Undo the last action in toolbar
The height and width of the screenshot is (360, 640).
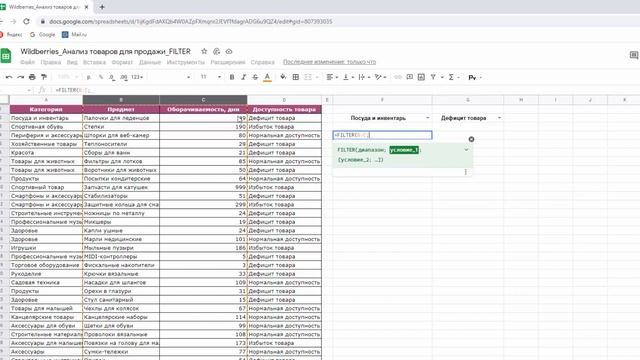(x=9, y=77)
